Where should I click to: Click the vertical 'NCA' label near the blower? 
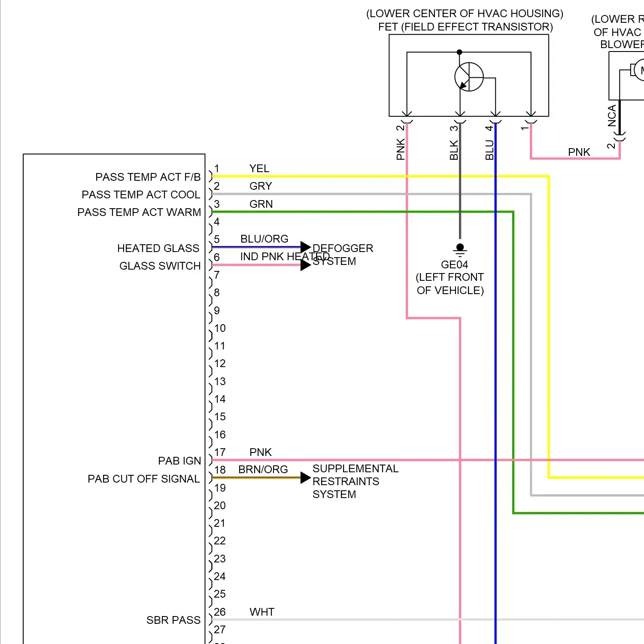[612, 116]
